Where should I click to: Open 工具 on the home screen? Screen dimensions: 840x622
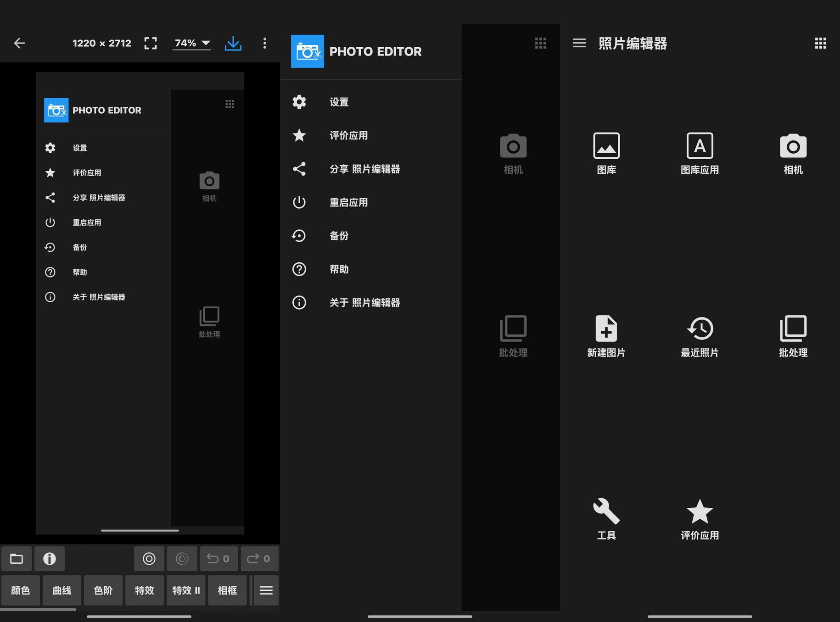coord(606,519)
